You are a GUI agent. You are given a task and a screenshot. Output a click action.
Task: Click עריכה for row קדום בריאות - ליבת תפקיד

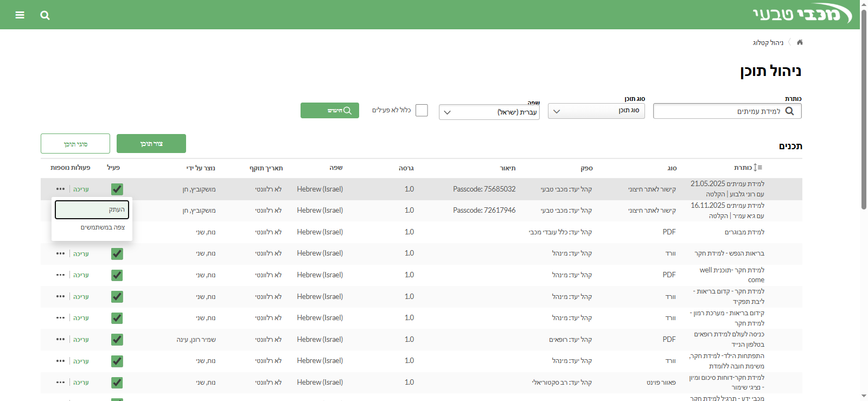click(81, 297)
